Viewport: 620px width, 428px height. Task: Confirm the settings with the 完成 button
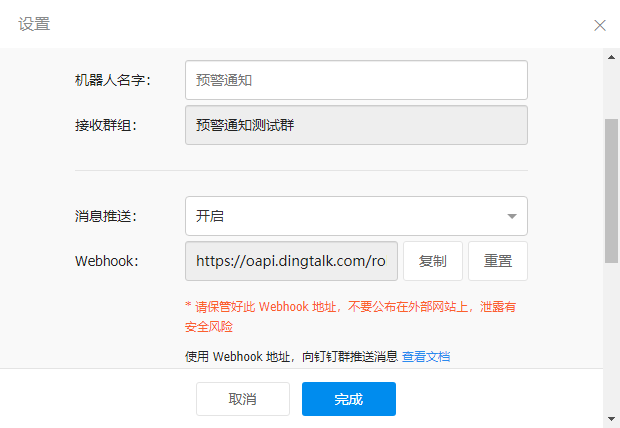[x=349, y=399]
